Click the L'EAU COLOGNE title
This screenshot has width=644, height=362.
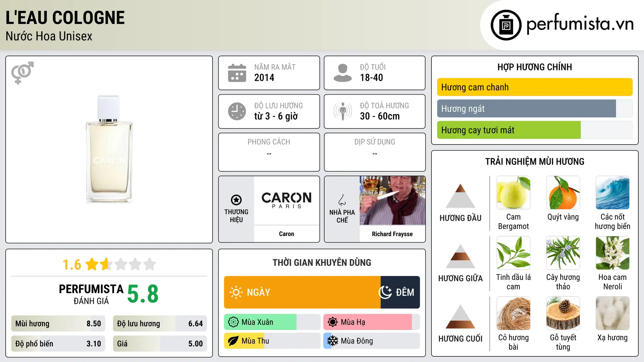point(65,18)
